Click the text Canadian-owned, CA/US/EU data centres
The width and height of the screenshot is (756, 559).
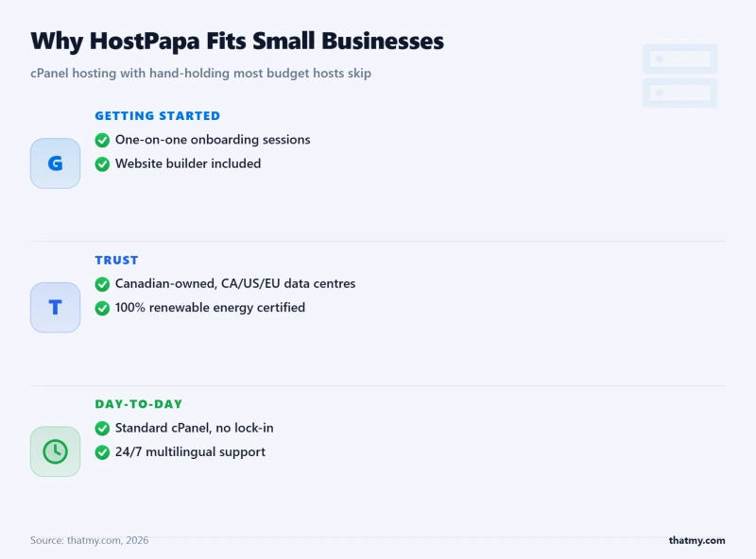click(x=235, y=284)
